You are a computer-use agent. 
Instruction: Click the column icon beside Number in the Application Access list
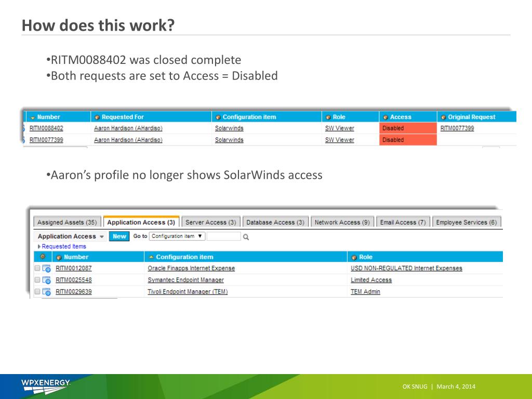coord(59,257)
